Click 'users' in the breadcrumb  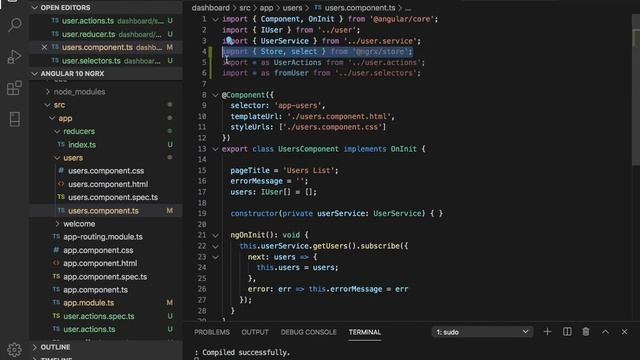(x=293, y=8)
